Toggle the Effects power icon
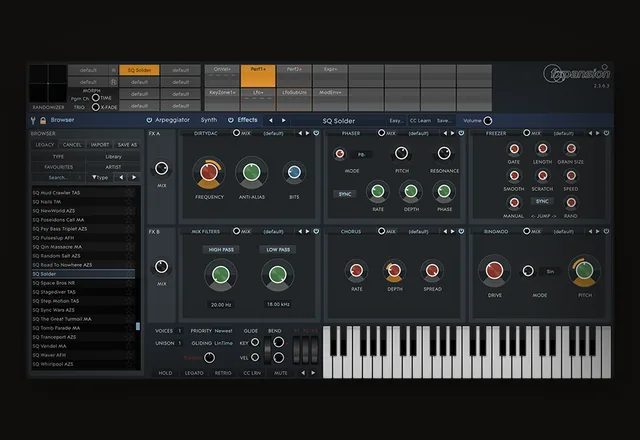The height and width of the screenshot is (440, 640). (231, 120)
